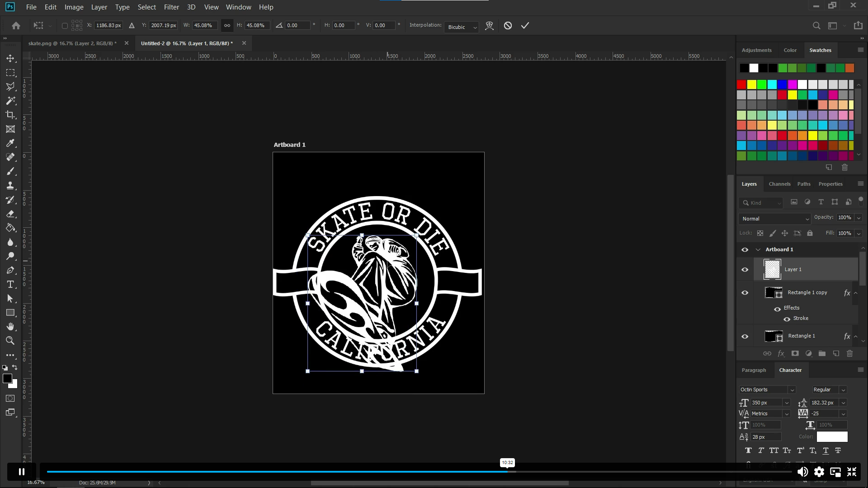Select the Zoom tool
The width and height of the screenshot is (868, 488).
pyautogui.click(x=10, y=340)
